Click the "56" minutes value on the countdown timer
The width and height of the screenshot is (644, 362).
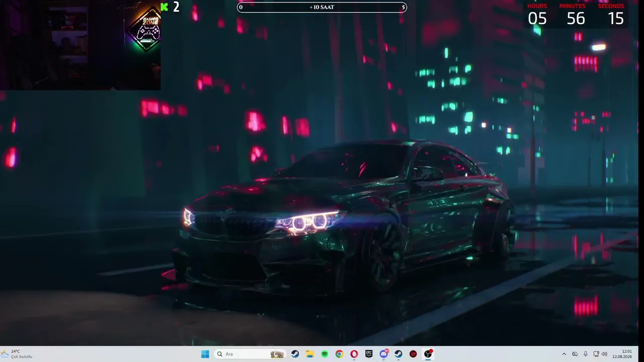[576, 19]
